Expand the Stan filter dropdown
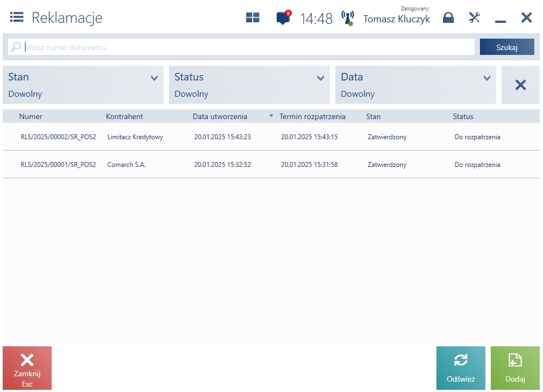Viewport: 543px width, 392px height. click(x=83, y=85)
